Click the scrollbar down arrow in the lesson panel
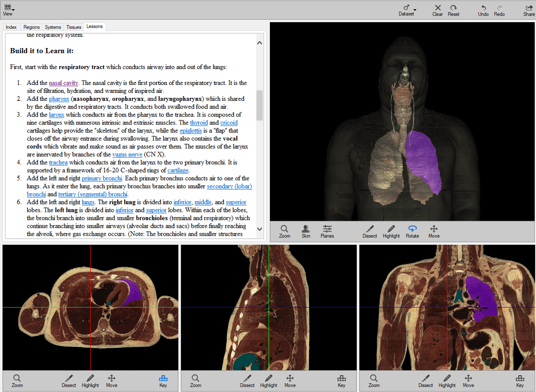 pos(260,229)
